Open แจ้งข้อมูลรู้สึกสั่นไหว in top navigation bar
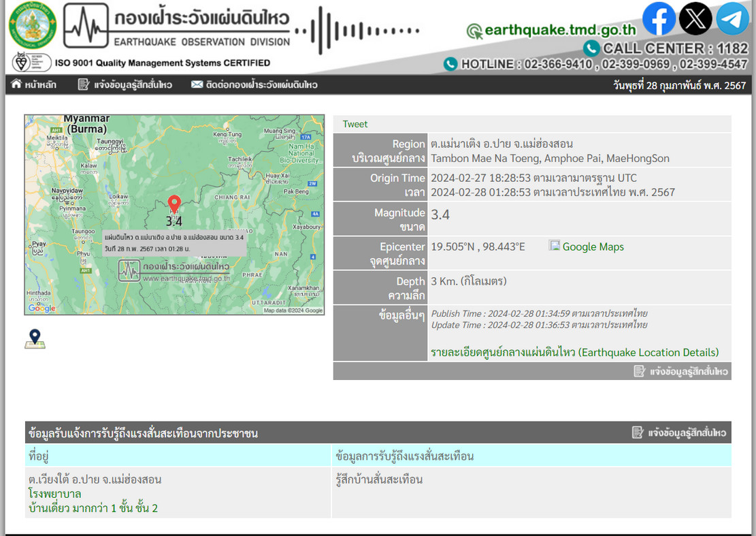This screenshot has height=536, width=756. pos(125,85)
